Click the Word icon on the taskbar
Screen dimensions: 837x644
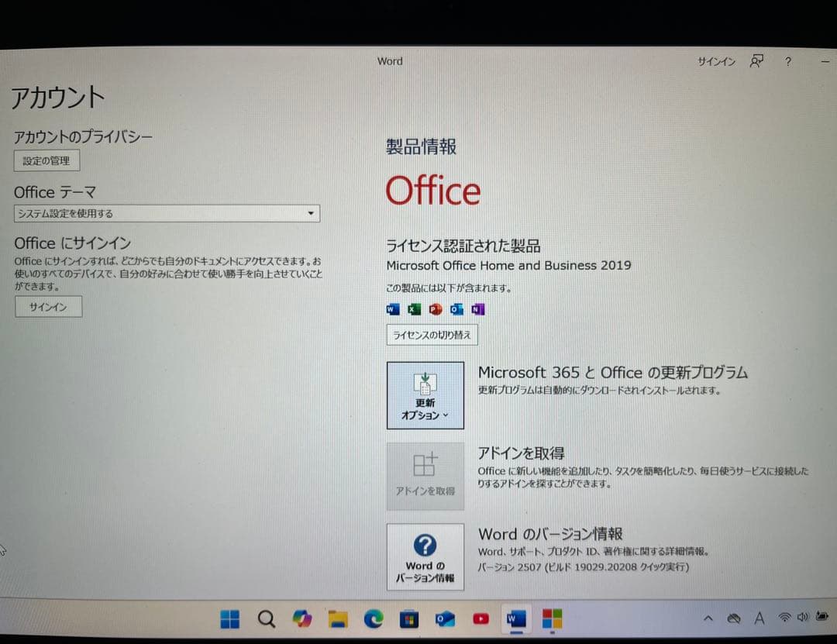(x=516, y=618)
